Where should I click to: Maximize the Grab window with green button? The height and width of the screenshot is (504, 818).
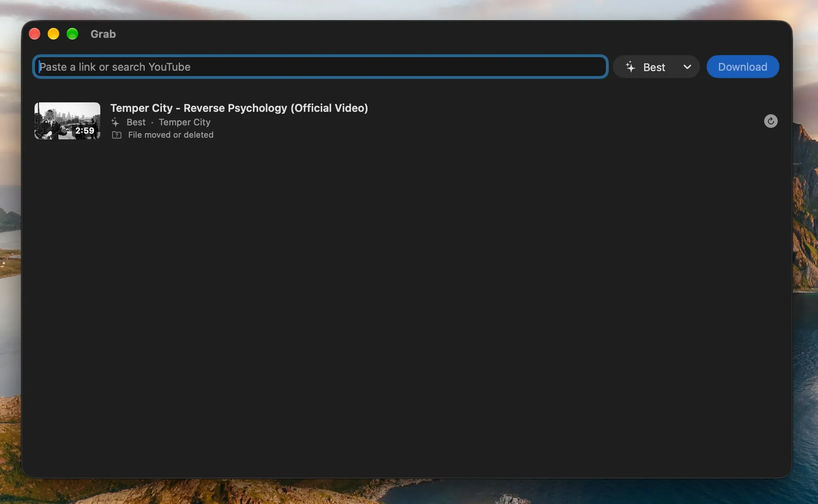pos(72,34)
